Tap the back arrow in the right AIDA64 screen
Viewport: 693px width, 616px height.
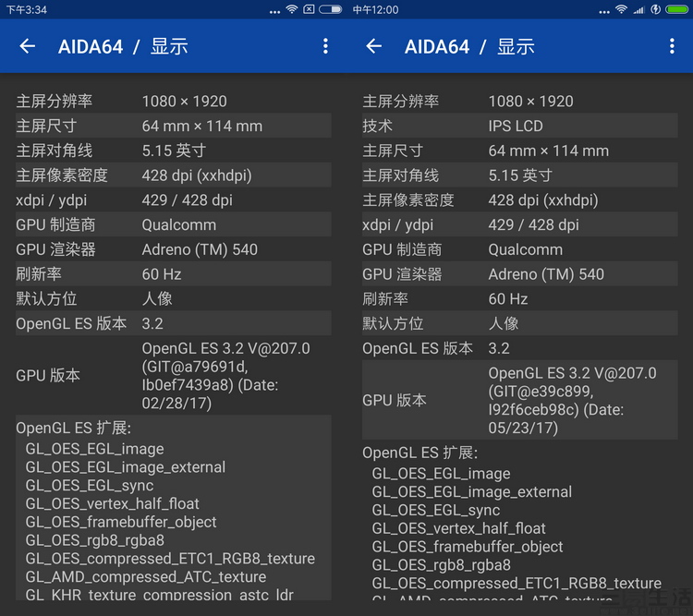tap(374, 46)
